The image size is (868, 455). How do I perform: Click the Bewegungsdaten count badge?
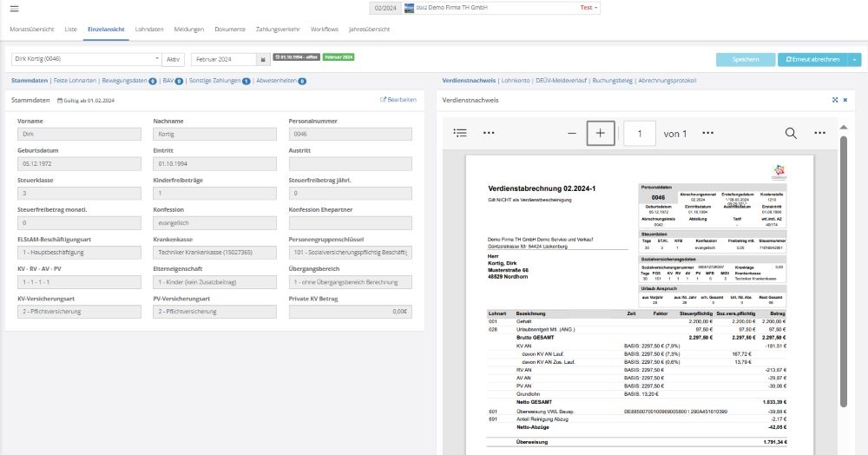(152, 81)
